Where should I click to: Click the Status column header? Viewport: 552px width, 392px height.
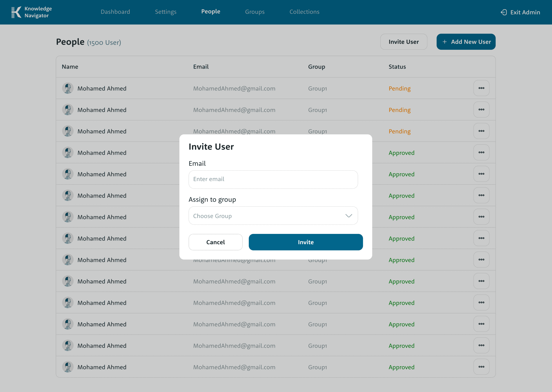click(x=397, y=67)
